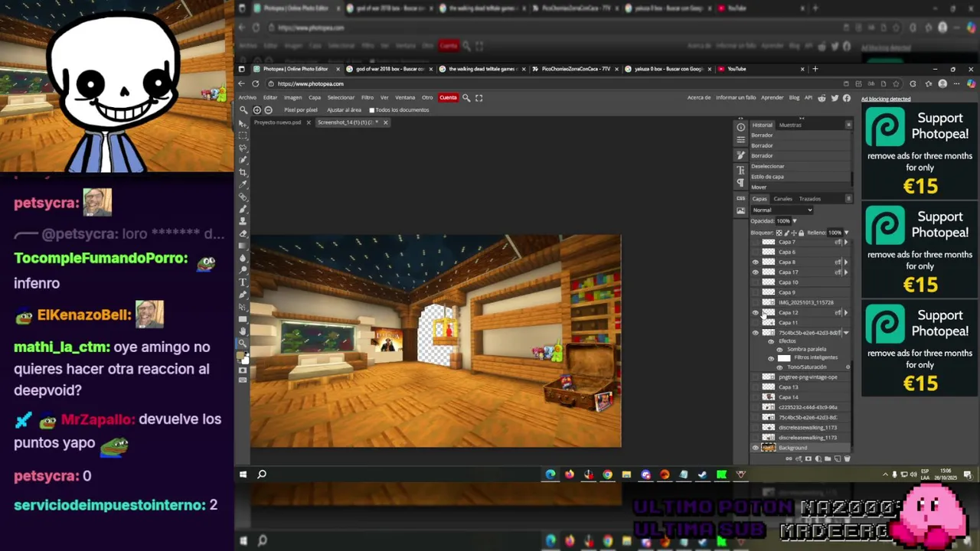Open the Aprender link
The width and height of the screenshot is (980, 551).
tap(773, 98)
